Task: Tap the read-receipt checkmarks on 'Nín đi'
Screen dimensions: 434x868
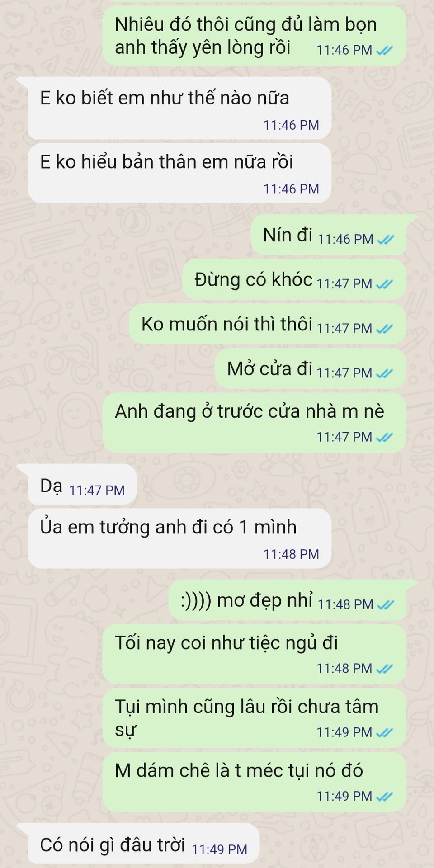Action: (386, 240)
